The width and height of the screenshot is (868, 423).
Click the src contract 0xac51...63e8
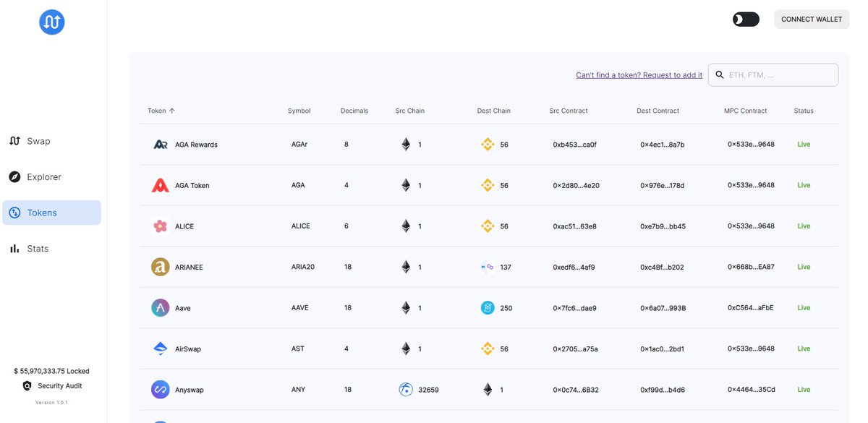[x=574, y=226]
